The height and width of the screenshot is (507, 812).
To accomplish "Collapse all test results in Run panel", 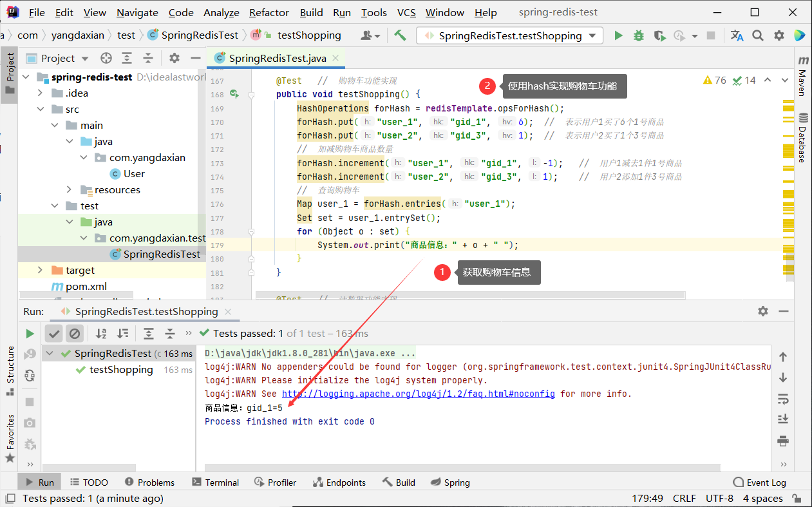I will point(169,333).
